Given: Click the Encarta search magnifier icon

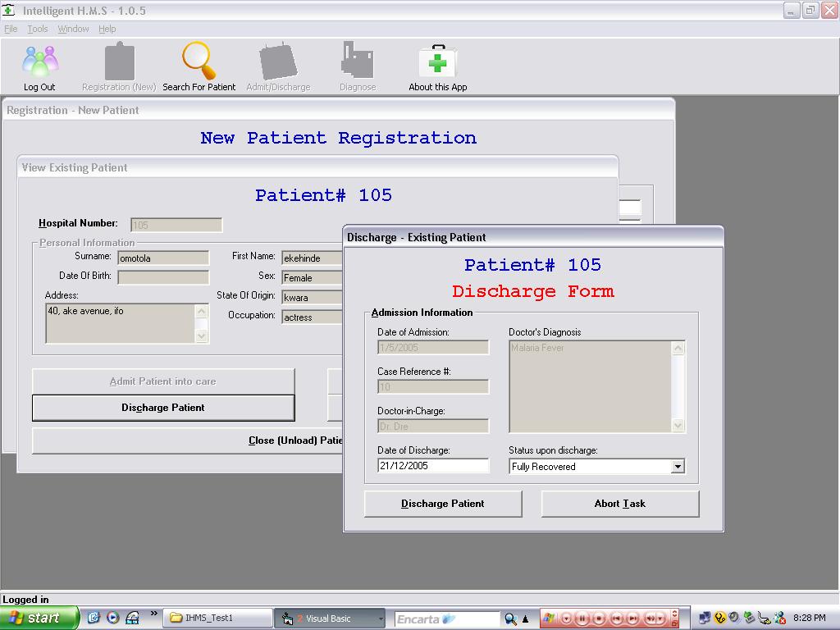Looking at the screenshot, I should pyautogui.click(x=510, y=619).
